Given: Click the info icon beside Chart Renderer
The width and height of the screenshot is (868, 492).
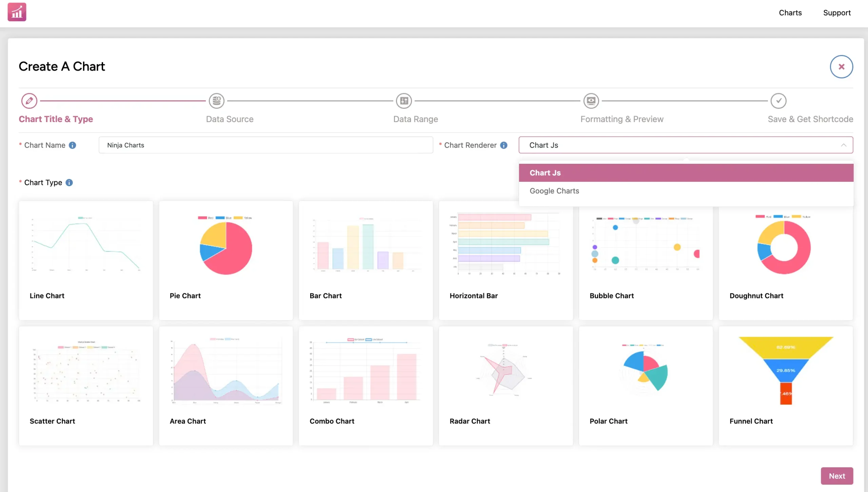Looking at the screenshot, I should pyautogui.click(x=504, y=145).
